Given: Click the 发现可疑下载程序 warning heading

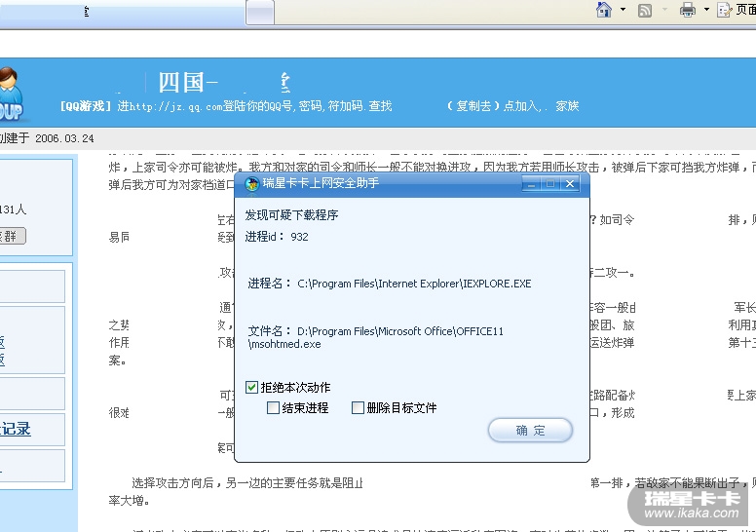Looking at the screenshot, I should (291, 215).
